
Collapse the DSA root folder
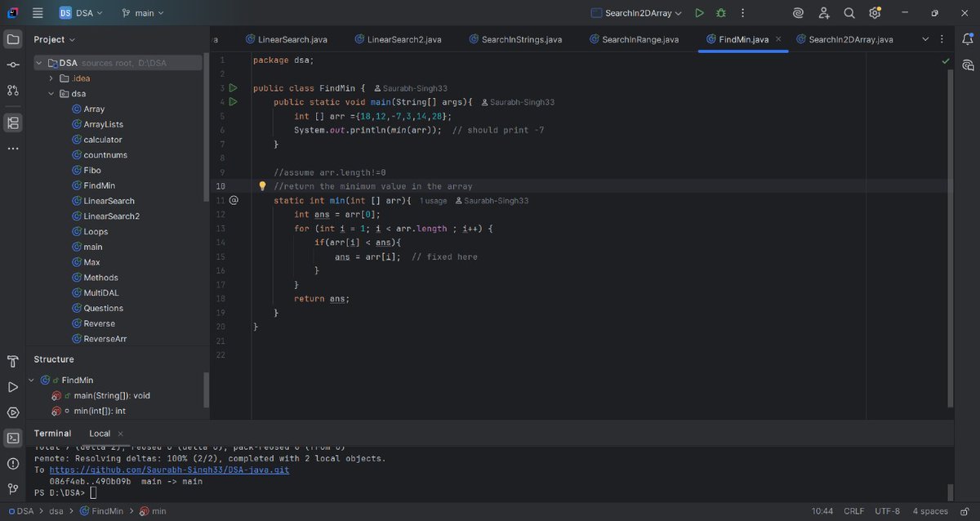pos(40,63)
